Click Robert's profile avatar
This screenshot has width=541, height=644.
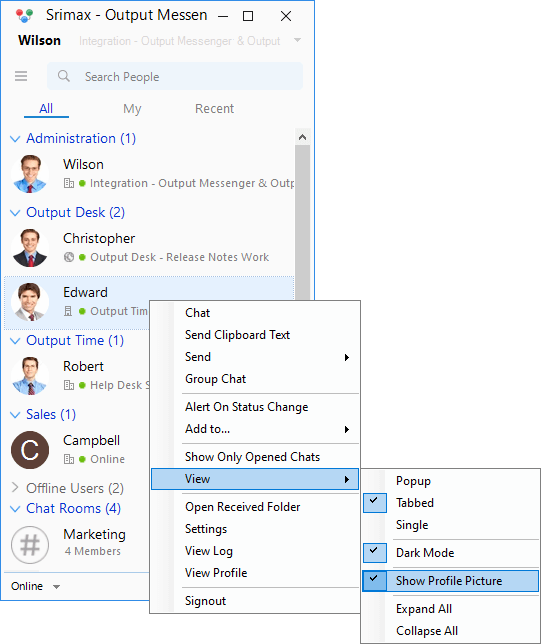pos(30,376)
